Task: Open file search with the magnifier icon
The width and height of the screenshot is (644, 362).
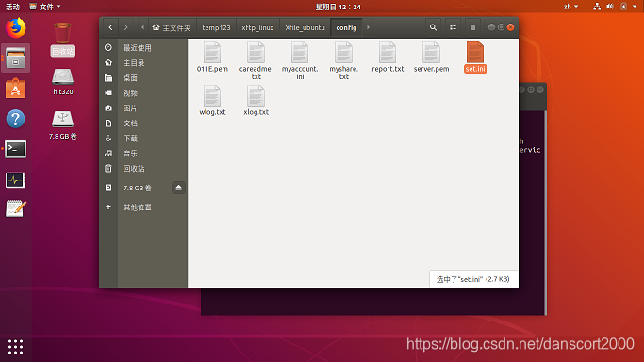Action: coord(433,27)
